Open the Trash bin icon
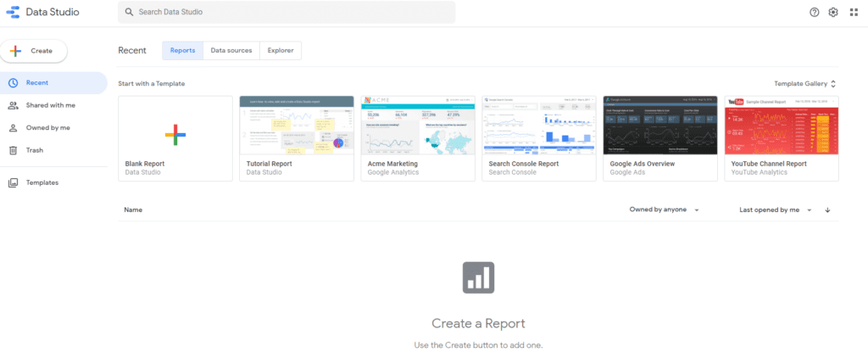The width and height of the screenshot is (868, 363). [14, 150]
